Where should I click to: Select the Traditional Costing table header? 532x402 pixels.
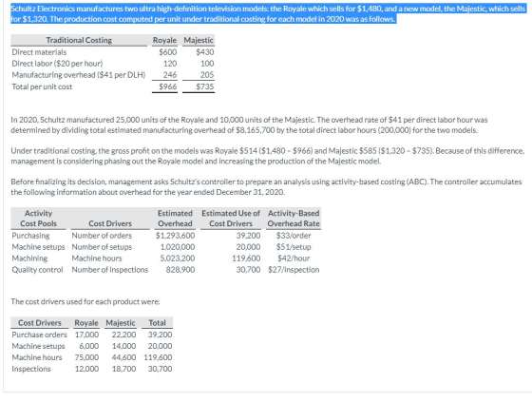pos(79,40)
